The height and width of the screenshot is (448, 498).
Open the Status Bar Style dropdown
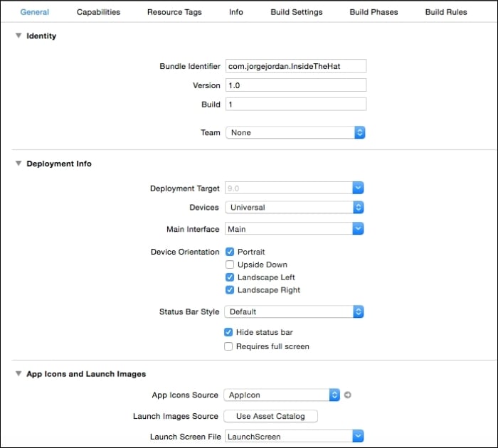click(x=294, y=311)
